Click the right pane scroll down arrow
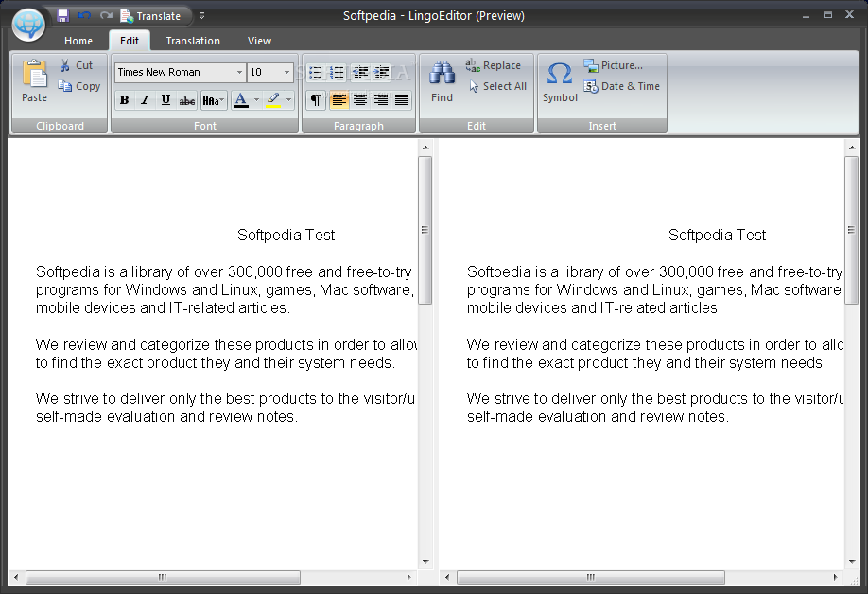 pyautogui.click(x=851, y=561)
